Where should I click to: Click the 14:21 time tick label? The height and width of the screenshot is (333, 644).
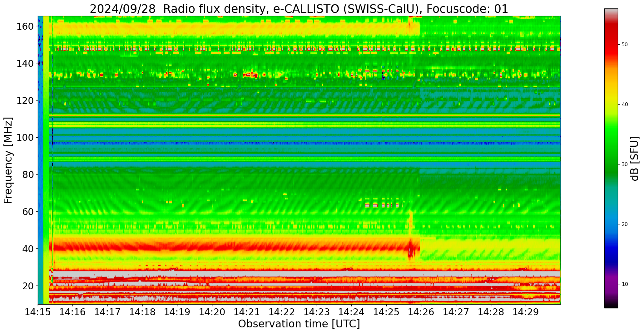click(x=247, y=312)
